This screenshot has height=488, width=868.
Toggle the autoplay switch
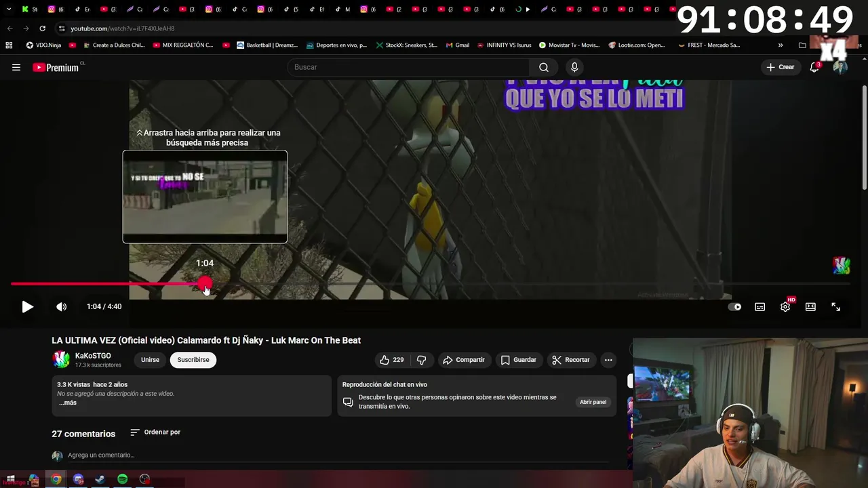click(x=734, y=307)
